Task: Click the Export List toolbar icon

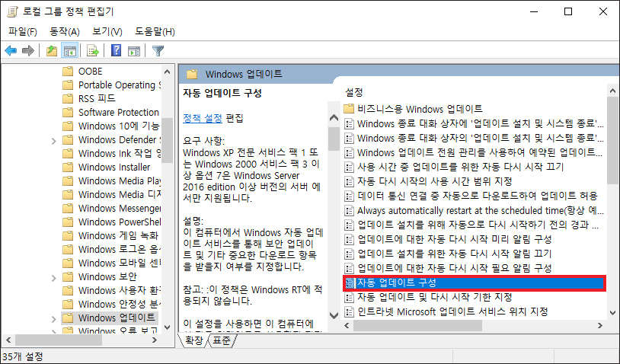Action: (x=92, y=50)
